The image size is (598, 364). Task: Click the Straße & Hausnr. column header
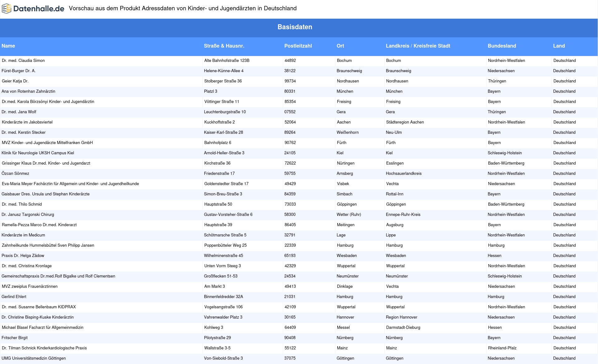224,46
